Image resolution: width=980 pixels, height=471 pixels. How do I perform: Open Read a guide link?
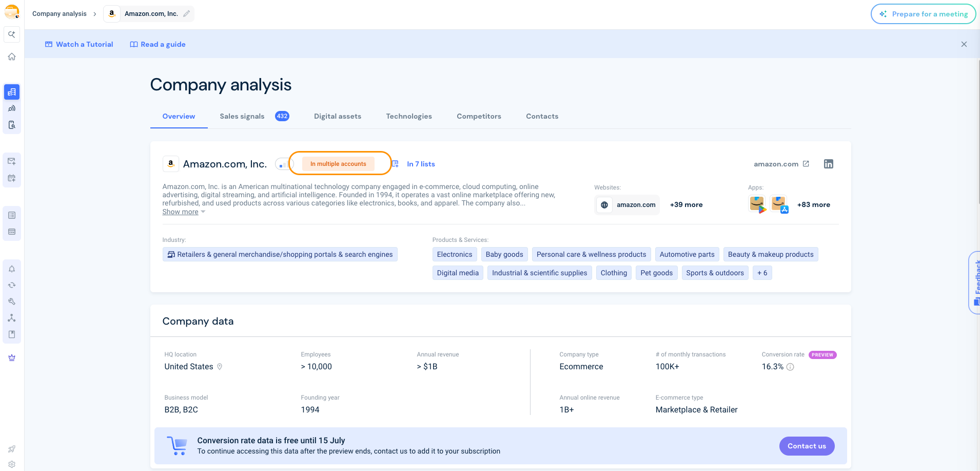[x=158, y=44]
